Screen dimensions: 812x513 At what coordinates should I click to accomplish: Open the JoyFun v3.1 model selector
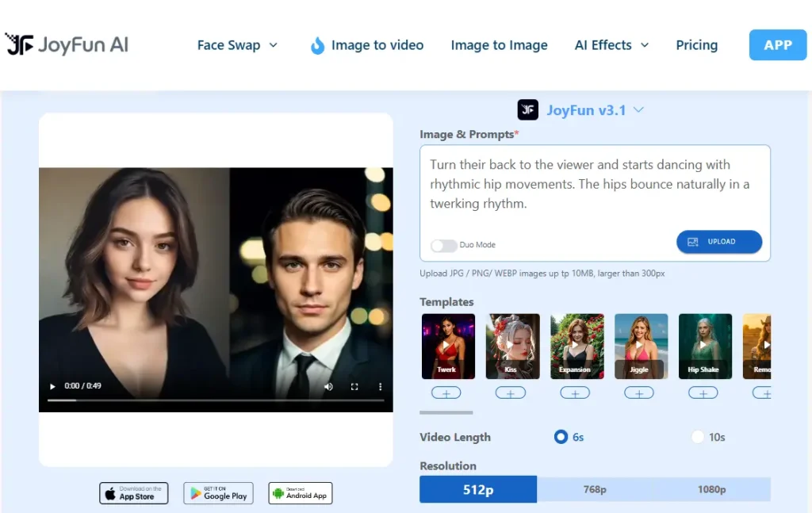581,110
